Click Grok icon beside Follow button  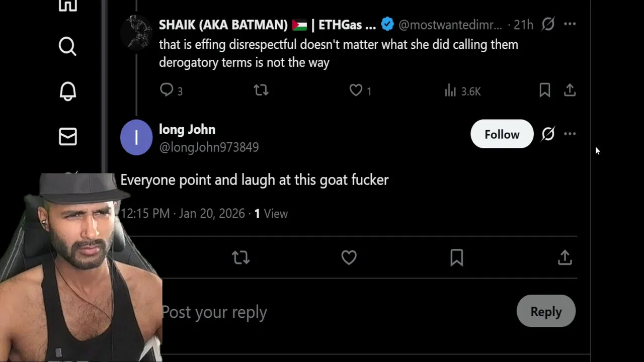click(x=548, y=134)
